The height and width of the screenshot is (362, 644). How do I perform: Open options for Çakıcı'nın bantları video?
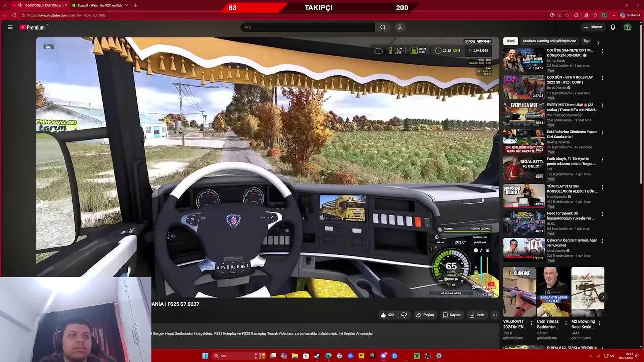(602, 241)
